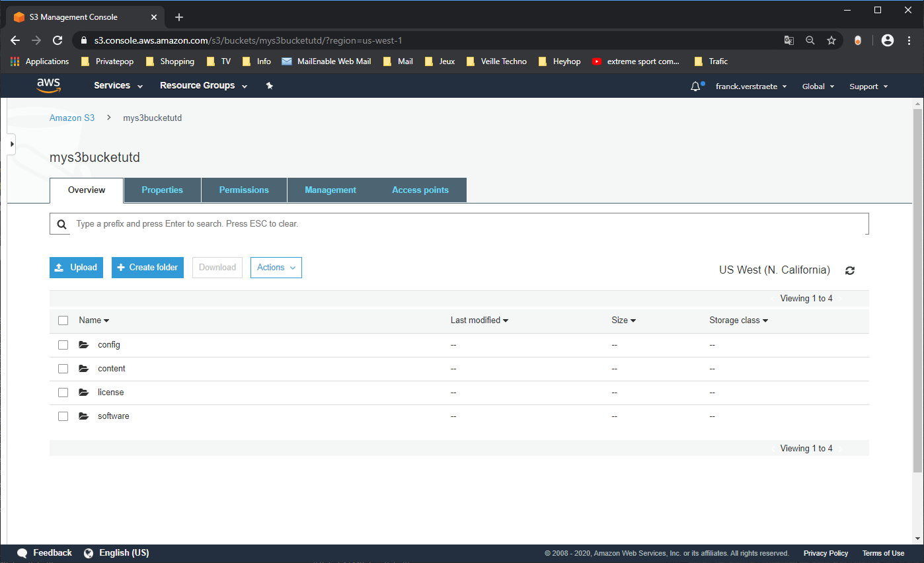Open the Resource Groups dropdown
The width and height of the screenshot is (924, 563).
[x=204, y=86]
